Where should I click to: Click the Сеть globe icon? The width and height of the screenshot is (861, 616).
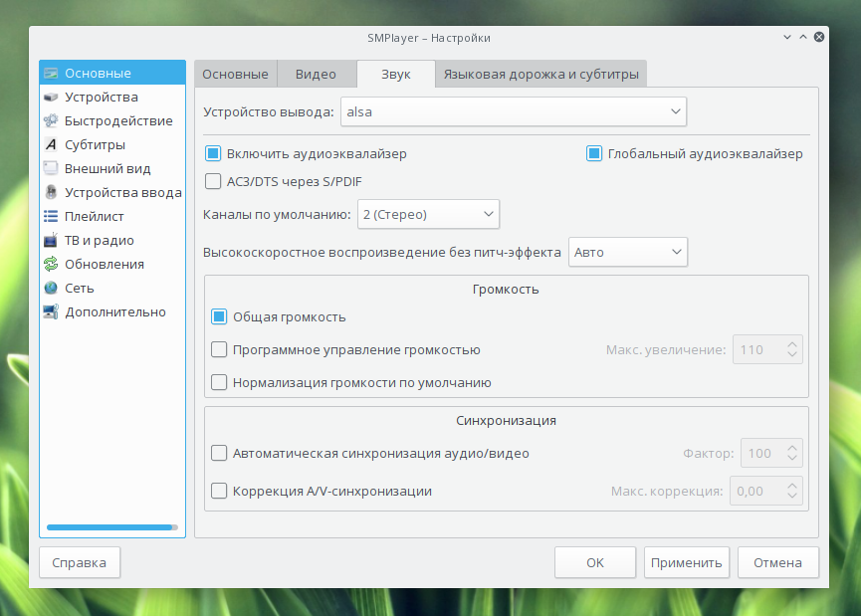tap(51, 288)
